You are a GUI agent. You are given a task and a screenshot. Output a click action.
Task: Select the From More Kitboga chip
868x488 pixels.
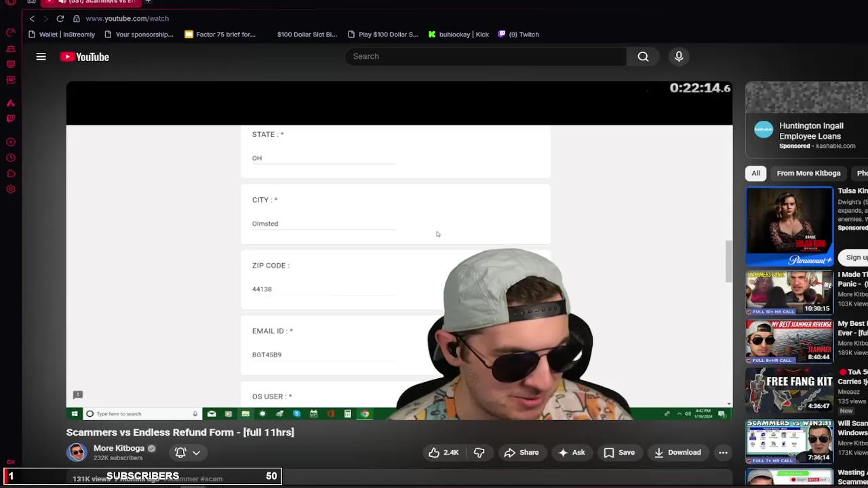pyautogui.click(x=808, y=173)
